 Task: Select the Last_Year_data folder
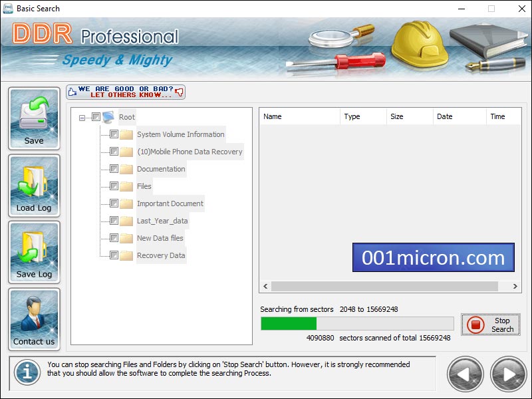pos(162,221)
